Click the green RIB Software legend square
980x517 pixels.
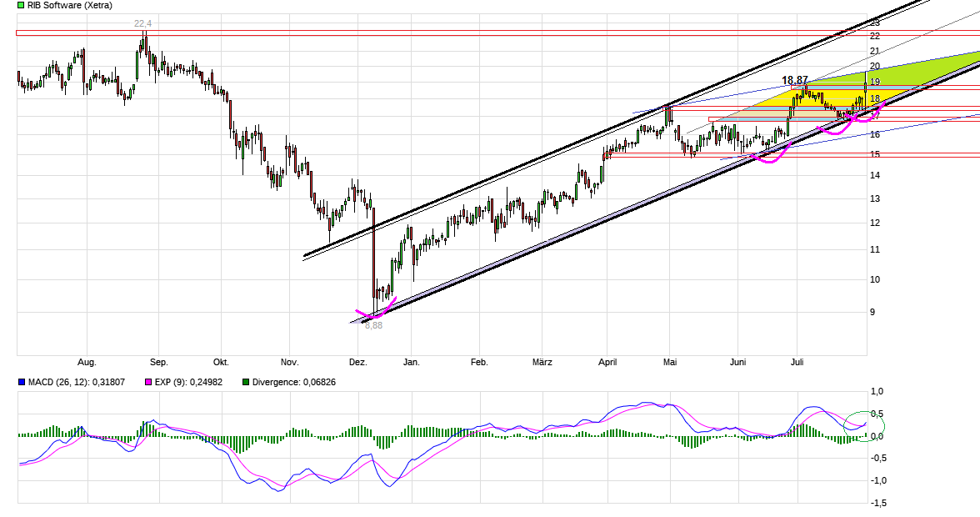coord(22,5)
